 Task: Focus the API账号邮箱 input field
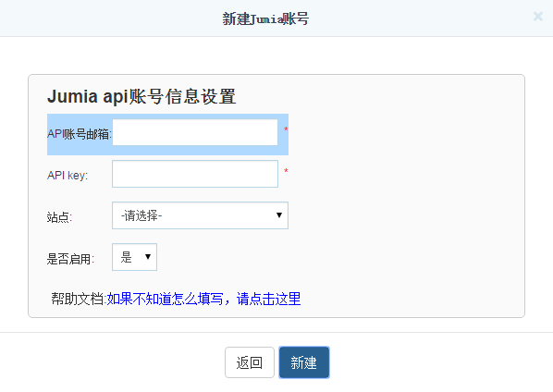click(195, 132)
